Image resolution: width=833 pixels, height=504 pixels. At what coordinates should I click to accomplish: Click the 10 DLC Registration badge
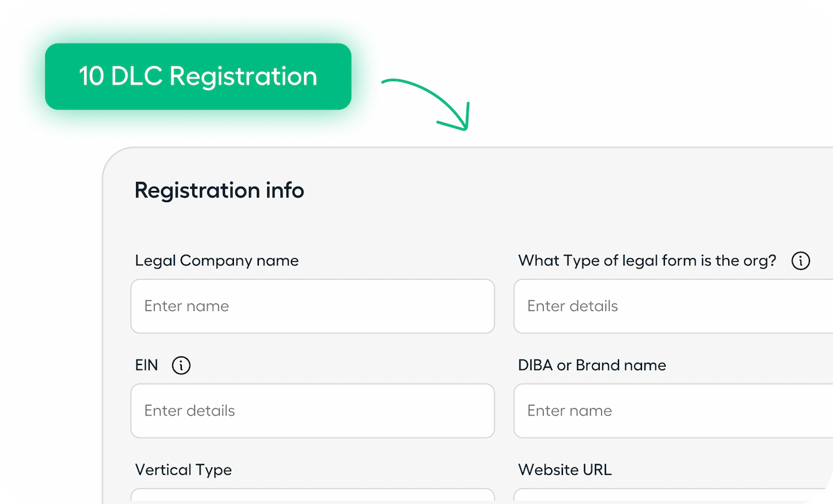click(198, 76)
